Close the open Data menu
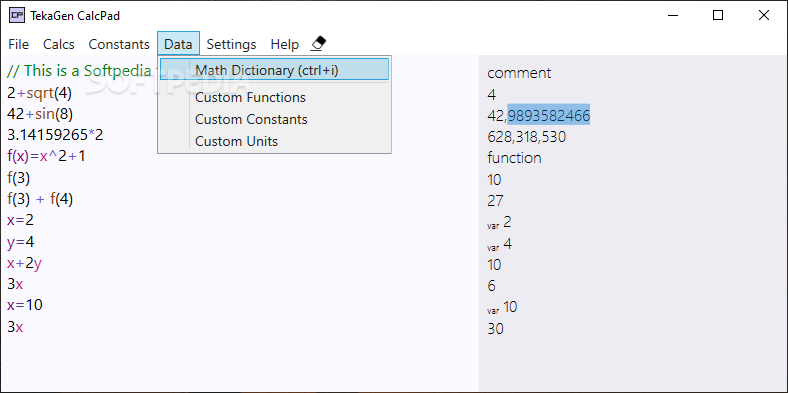The width and height of the screenshot is (788, 393). pos(178,44)
